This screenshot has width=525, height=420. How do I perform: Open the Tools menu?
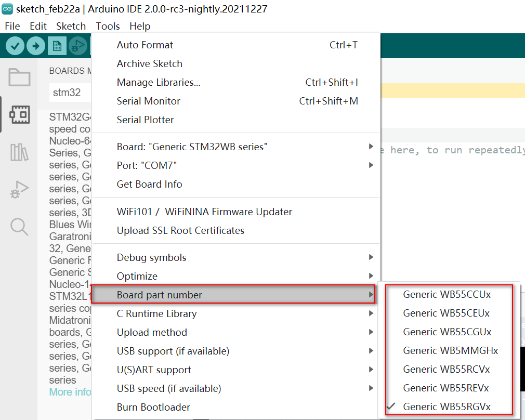coord(108,26)
